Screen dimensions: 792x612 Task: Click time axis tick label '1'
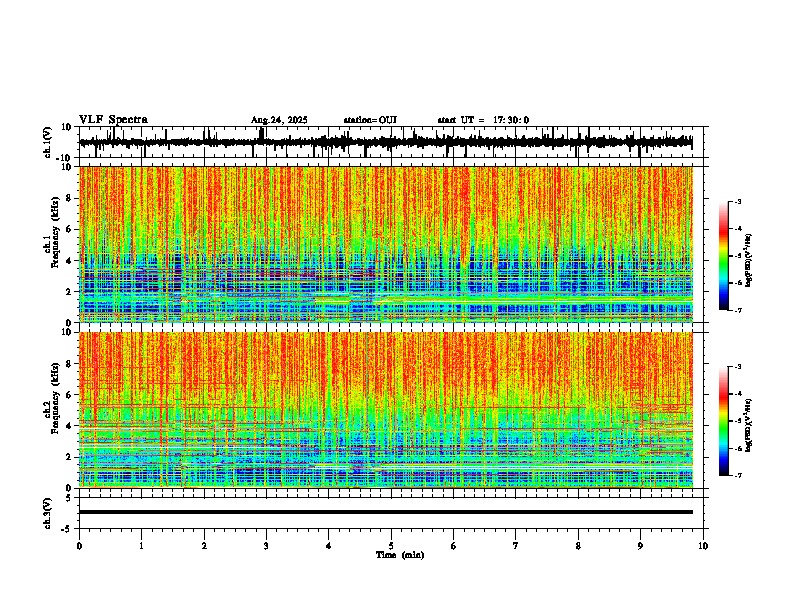pyautogui.click(x=141, y=546)
